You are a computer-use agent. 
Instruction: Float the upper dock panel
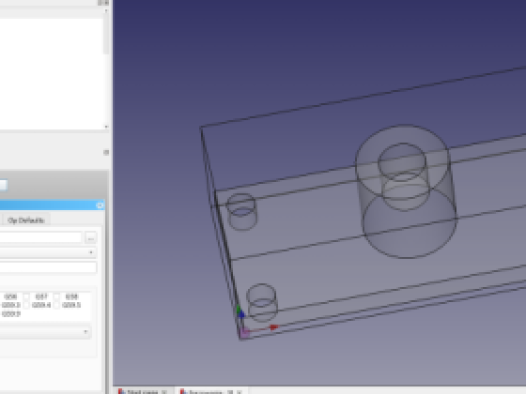tap(100, 3)
